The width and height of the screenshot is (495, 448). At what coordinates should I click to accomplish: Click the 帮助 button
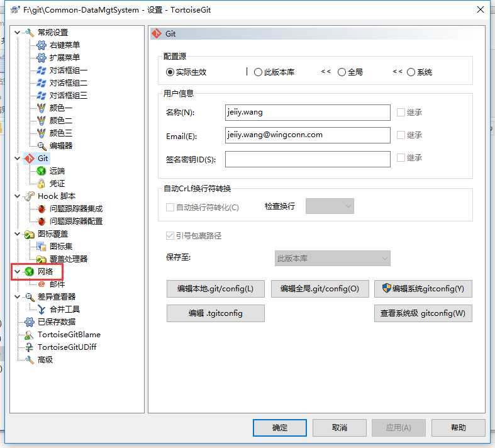[x=459, y=428]
